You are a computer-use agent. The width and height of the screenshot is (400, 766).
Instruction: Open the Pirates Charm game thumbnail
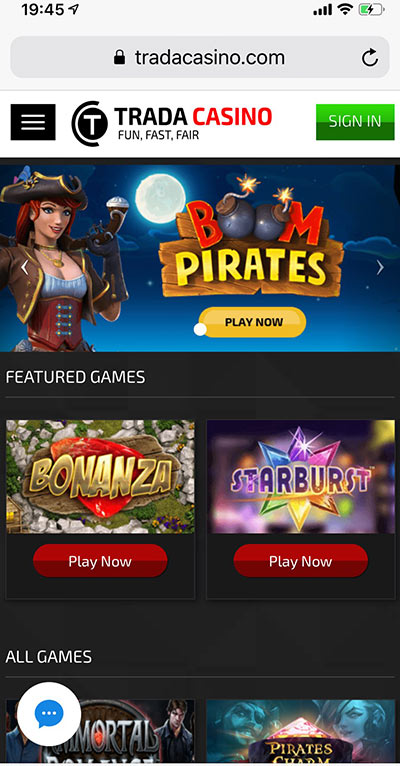(x=301, y=731)
